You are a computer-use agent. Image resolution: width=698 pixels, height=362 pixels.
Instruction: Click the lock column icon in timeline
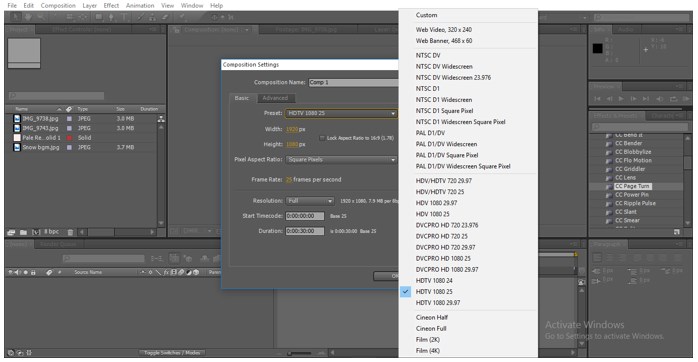(33, 272)
